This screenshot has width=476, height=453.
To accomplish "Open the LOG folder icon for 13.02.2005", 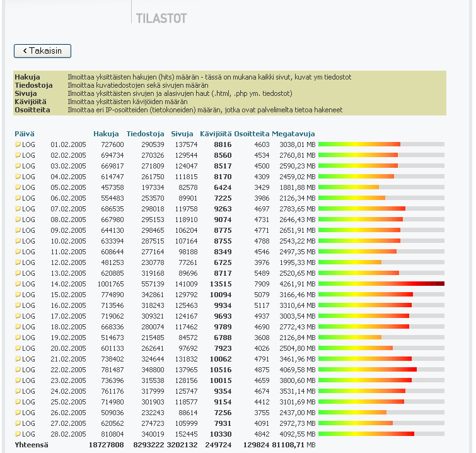I will [18, 273].
